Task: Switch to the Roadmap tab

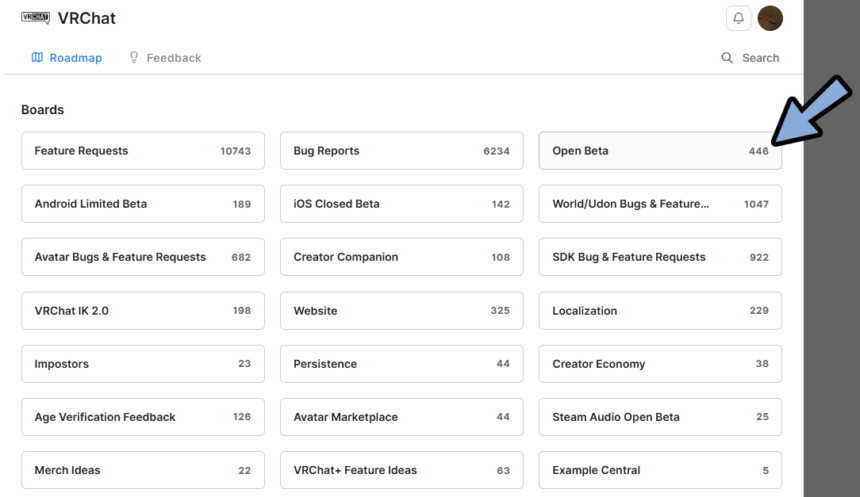Action: [x=67, y=58]
